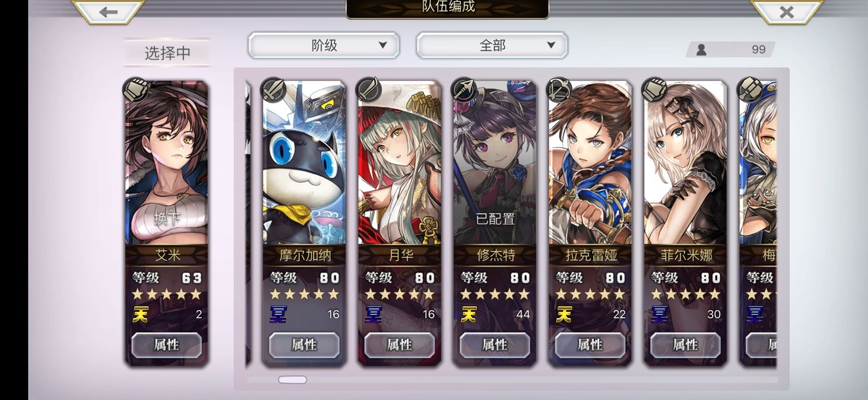Screen dimensions: 868x400
Task: Close the team formation screen
Action: coord(786,12)
